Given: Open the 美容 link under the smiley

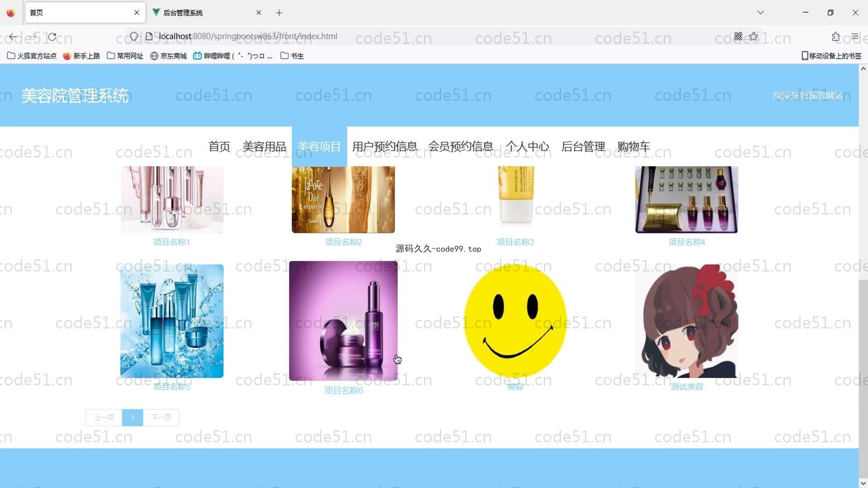Looking at the screenshot, I should coord(515,387).
